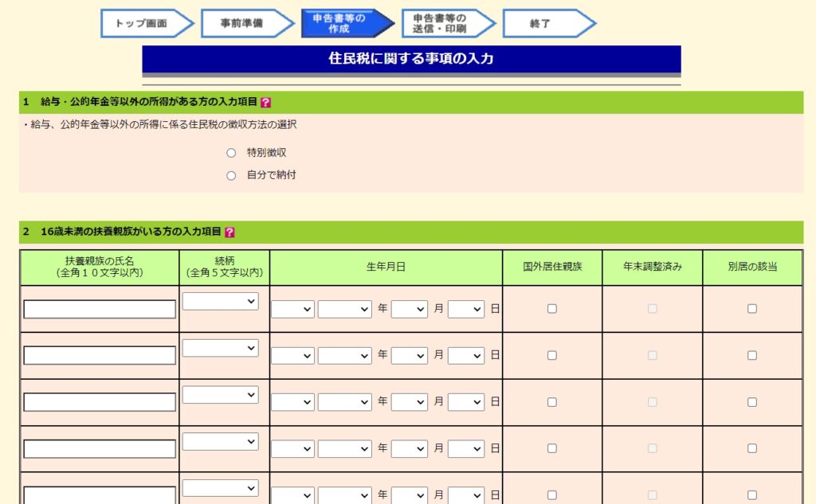Viewport: 816px width, 504px height.
Task: Select the 特別徴収 radio button
Action: (x=231, y=153)
